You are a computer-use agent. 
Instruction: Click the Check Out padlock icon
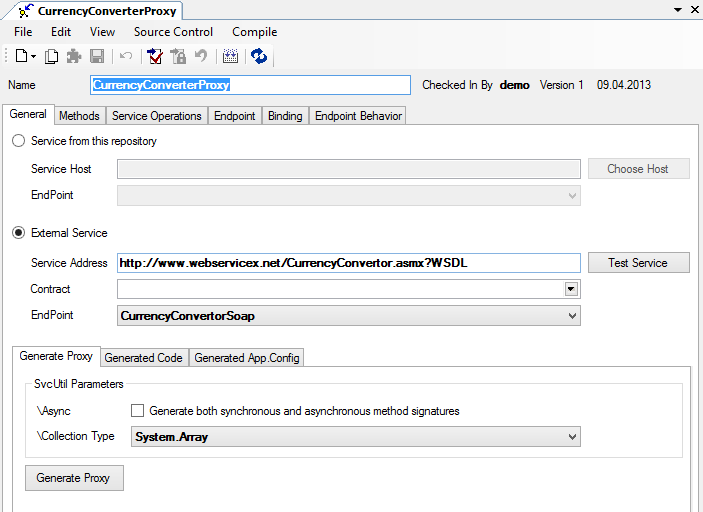tap(178, 57)
